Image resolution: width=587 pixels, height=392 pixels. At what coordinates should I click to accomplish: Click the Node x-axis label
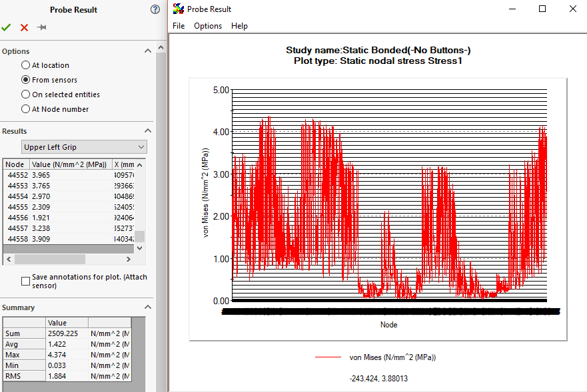(388, 325)
